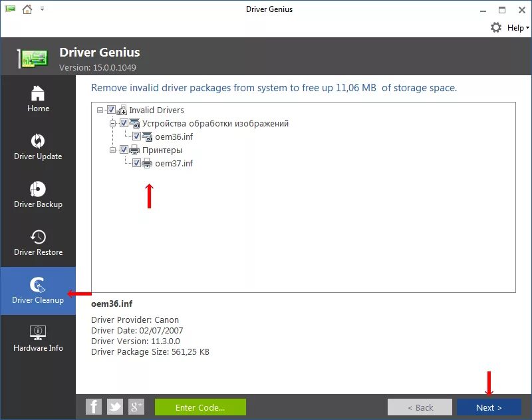Click the Принтеры printer category icon
532x420 pixels.
(134, 150)
